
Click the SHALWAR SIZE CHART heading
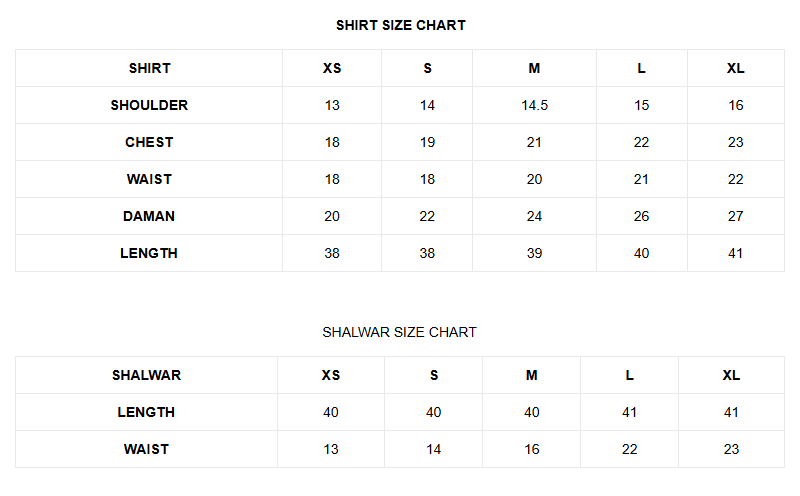[x=399, y=332]
